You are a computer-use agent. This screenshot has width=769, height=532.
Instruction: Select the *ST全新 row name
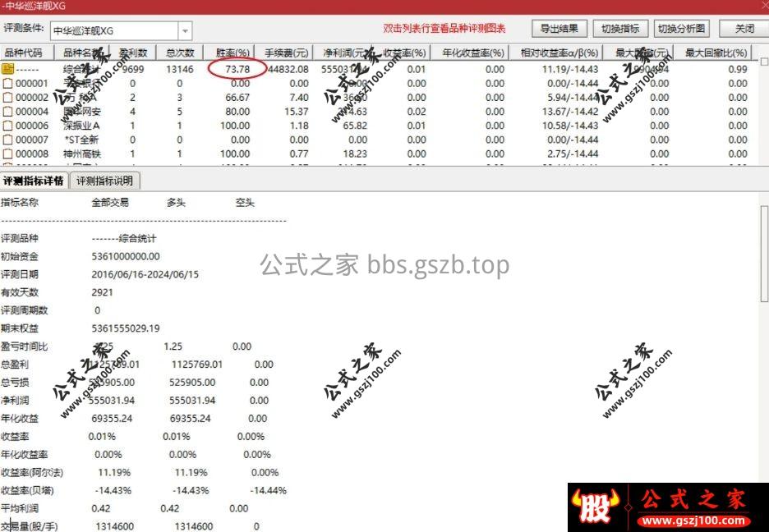coord(81,140)
